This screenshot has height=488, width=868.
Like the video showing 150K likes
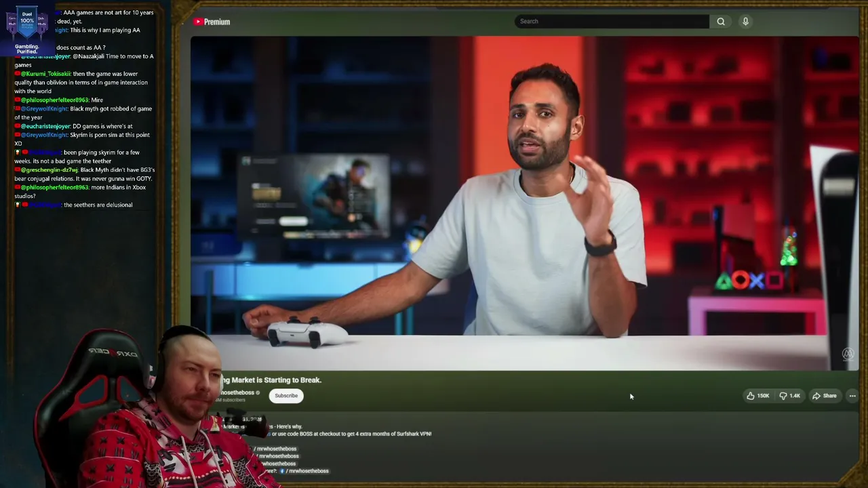758,396
